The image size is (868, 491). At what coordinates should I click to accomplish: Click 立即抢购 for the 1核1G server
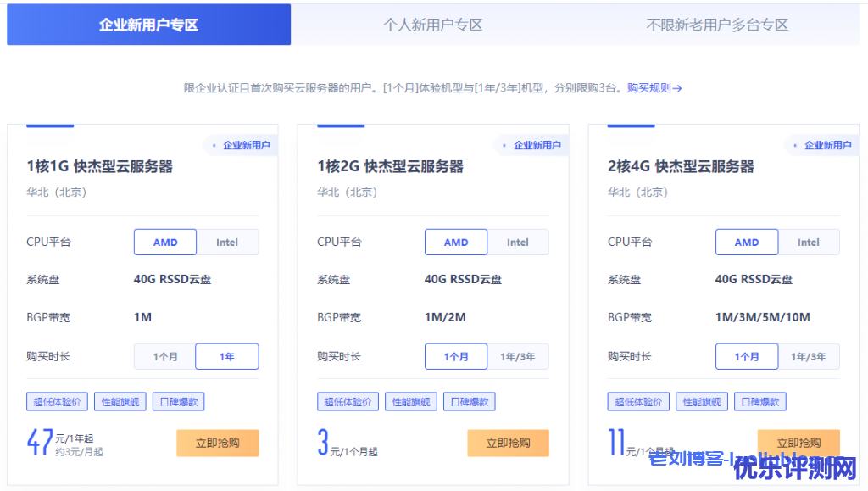click(217, 443)
